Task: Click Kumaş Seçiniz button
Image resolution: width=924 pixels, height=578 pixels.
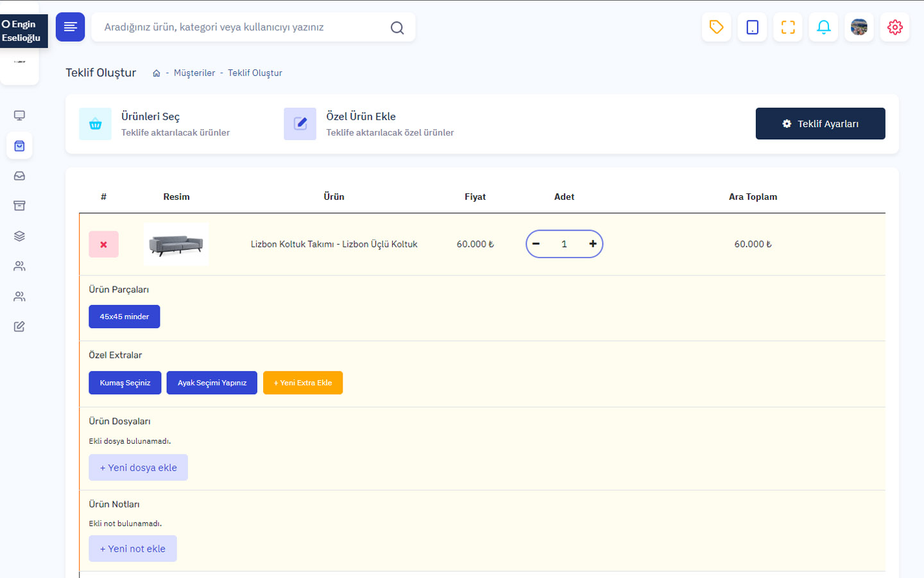Action: coord(125,383)
